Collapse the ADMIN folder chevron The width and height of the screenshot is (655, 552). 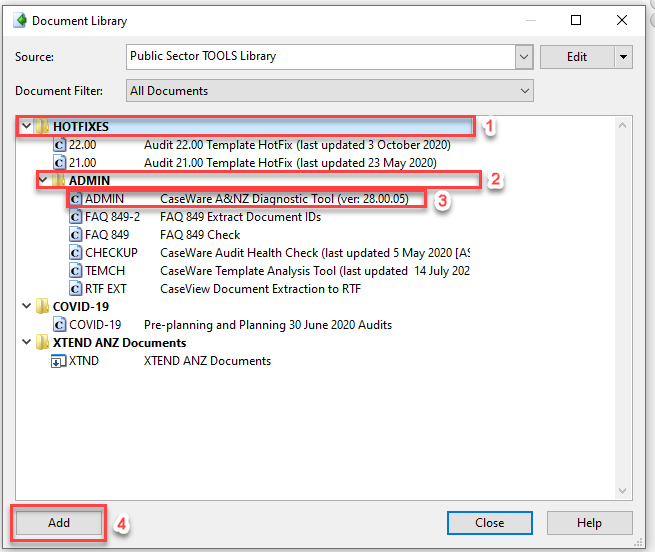(43, 180)
